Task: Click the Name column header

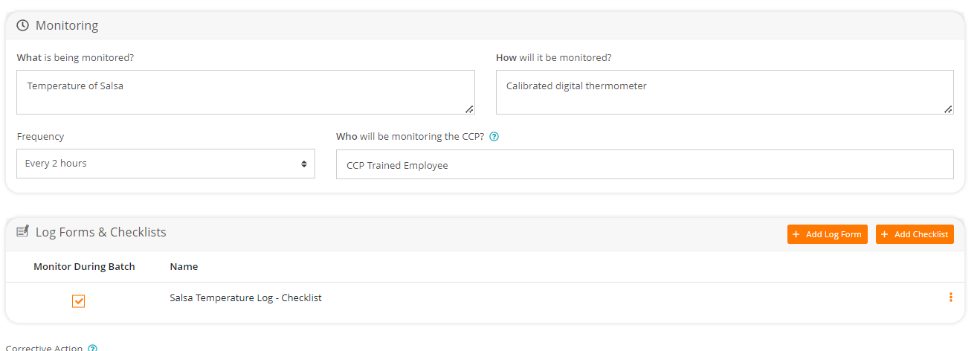Action: 184,266
